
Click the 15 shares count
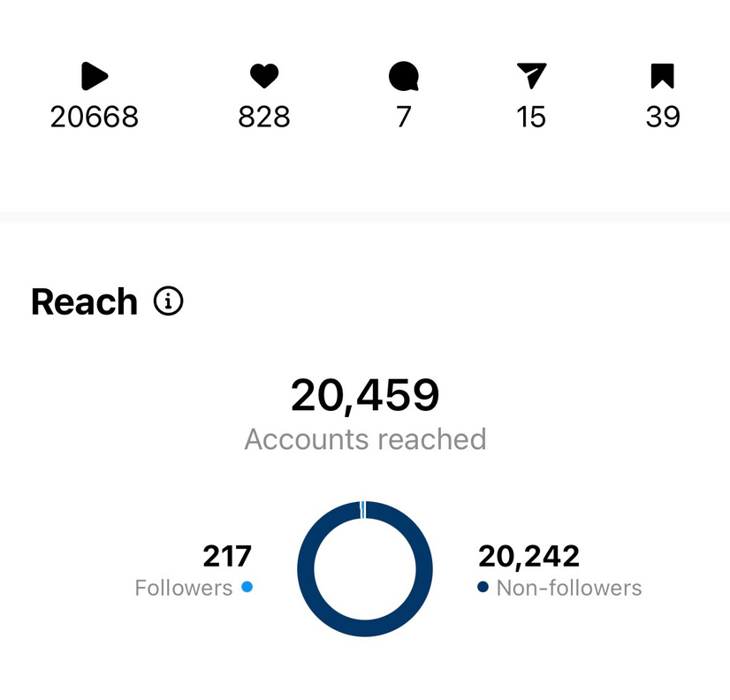coord(531,118)
